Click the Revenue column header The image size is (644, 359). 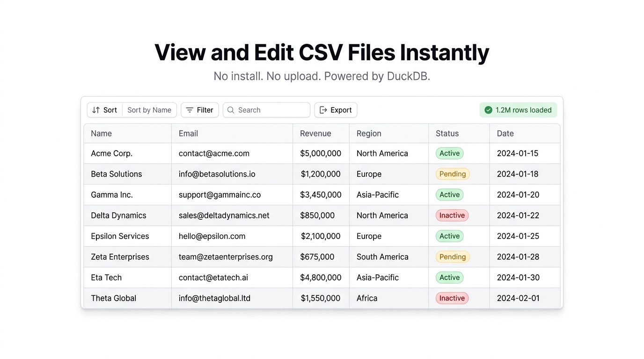tap(321, 134)
